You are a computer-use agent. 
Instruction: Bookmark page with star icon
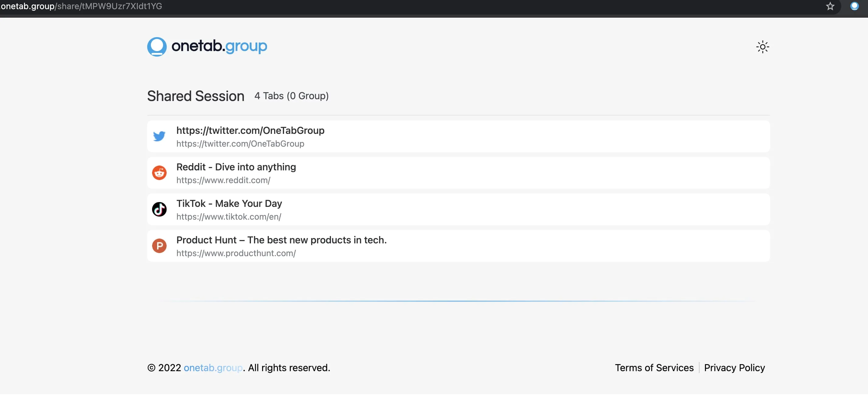click(830, 6)
